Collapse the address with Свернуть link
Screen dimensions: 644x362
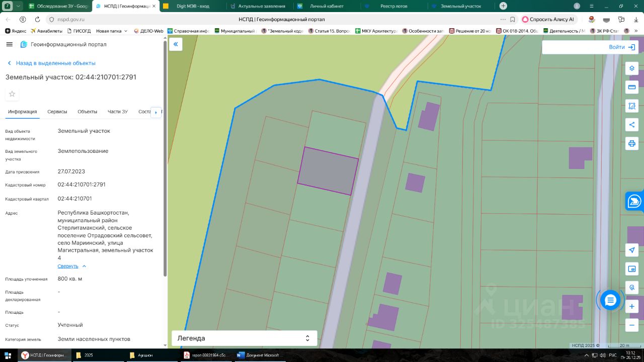coord(72,266)
